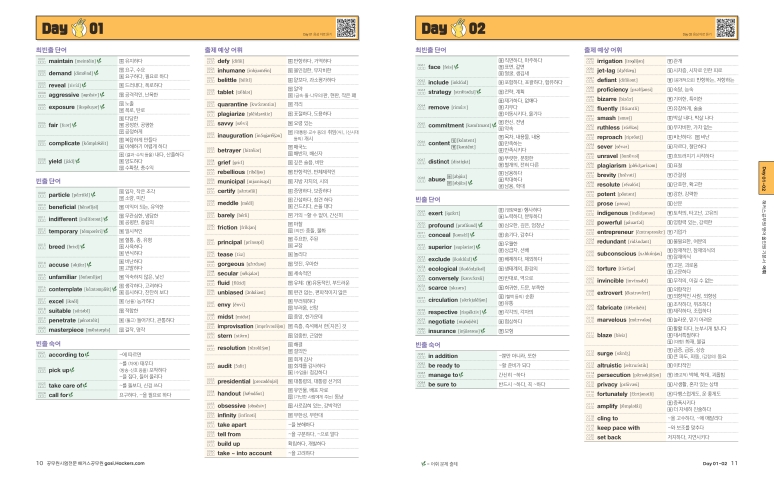Screen dimensions: 774x480
Task: Select the Day 01-02 side tab
Action: tap(765, 178)
